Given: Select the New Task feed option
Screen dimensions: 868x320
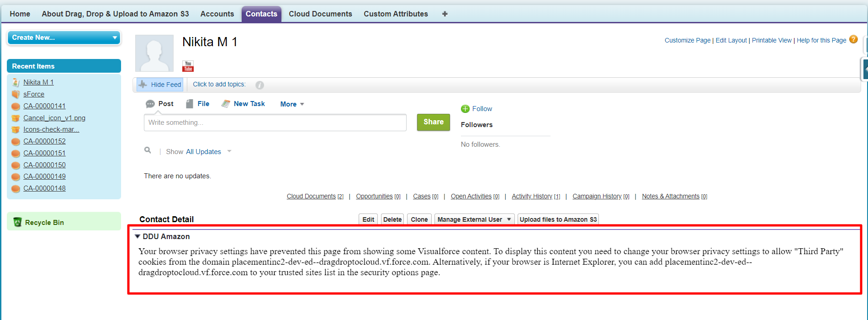Looking at the screenshot, I should pos(249,104).
